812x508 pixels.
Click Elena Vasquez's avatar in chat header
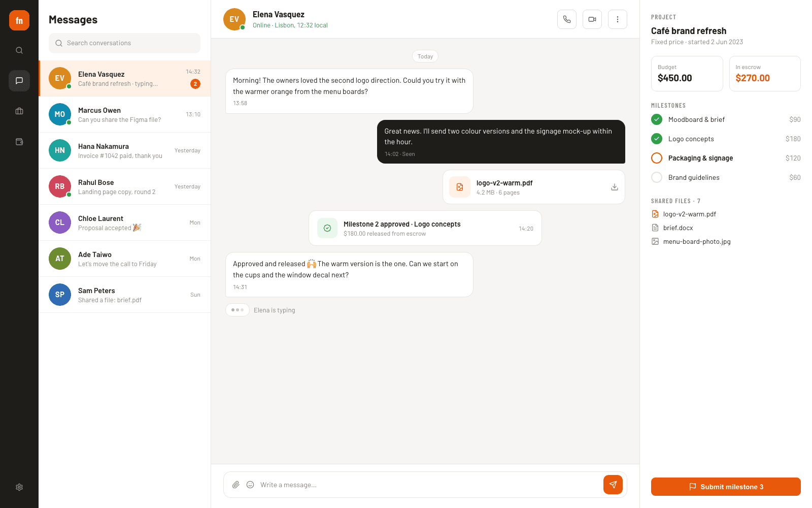click(234, 19)
